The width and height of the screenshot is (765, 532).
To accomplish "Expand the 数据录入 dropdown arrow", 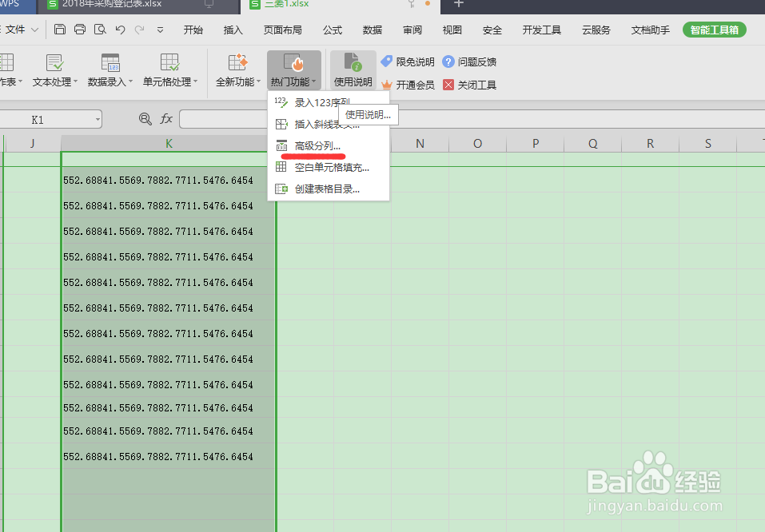I will (130, 81).
